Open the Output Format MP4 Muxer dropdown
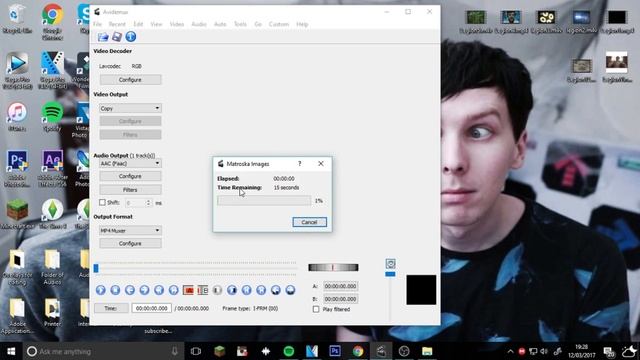The image size is (640, 360). pyautogui.click(x=130, y=231)
